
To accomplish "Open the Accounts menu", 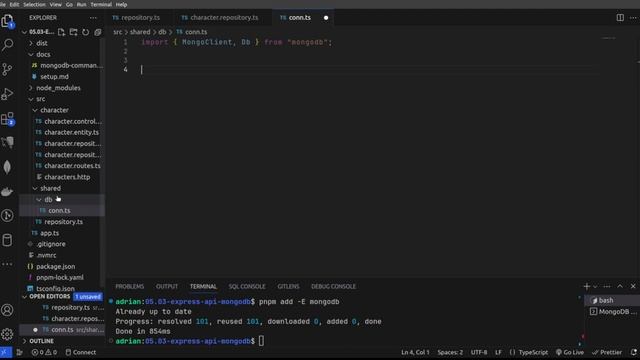I will (7, 310).
